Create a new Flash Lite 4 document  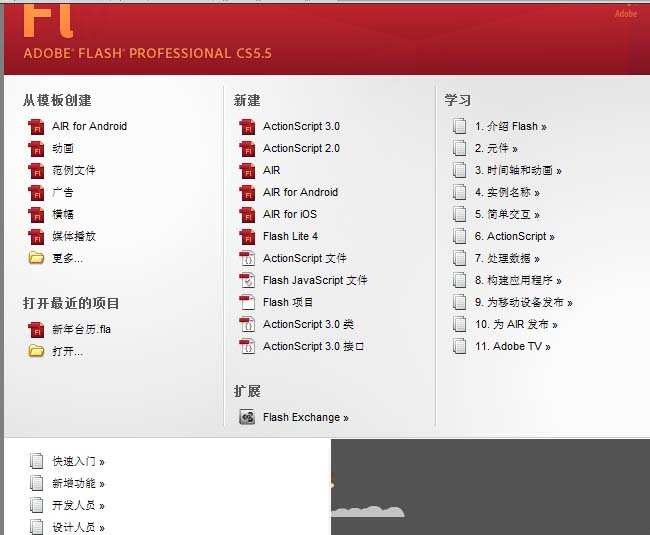coord(291,236)
